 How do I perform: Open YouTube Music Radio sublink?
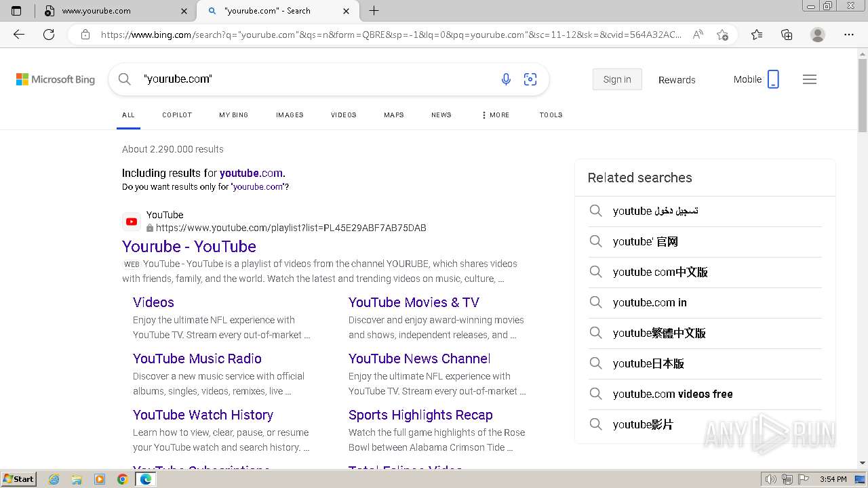click(x=197, y=359)
